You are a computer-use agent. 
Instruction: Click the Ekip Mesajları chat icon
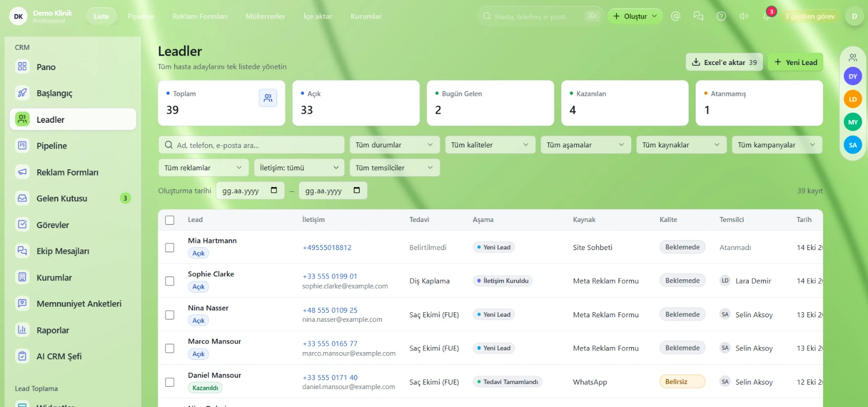tap(22, 251)
